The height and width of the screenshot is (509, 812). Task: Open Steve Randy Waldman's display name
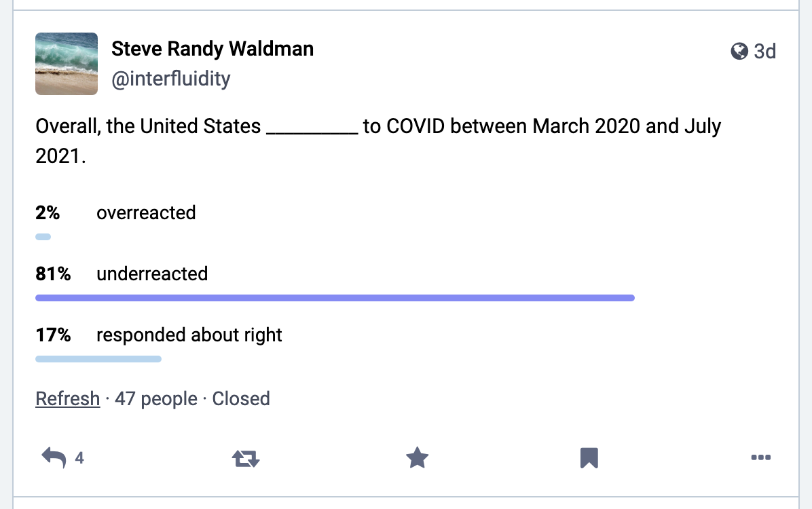coord(213,49)
